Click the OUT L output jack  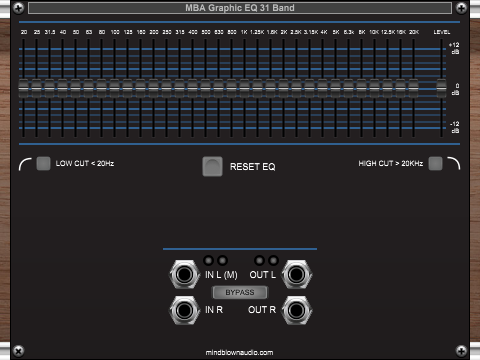pyautogui.click(x=296, y=275)
